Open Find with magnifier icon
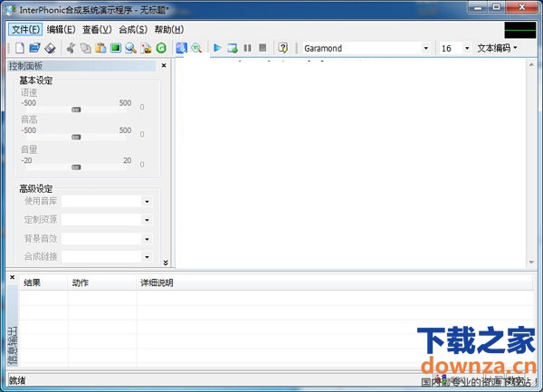 [x=130, y=48]
